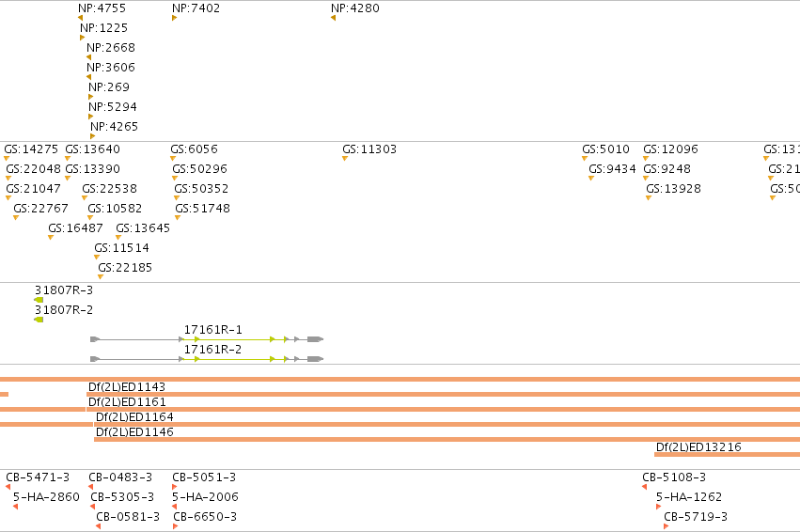800x532 pixels.
Task: Select the GS:50296 label
Action: click(x=199, y=169)
